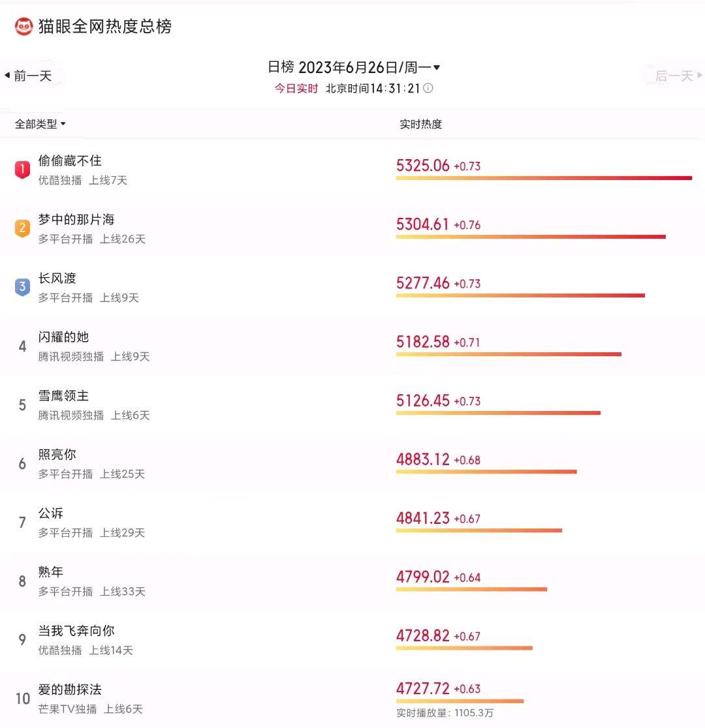
Task: Go to previous day with 前一天
Action: [x=33, y=76]
